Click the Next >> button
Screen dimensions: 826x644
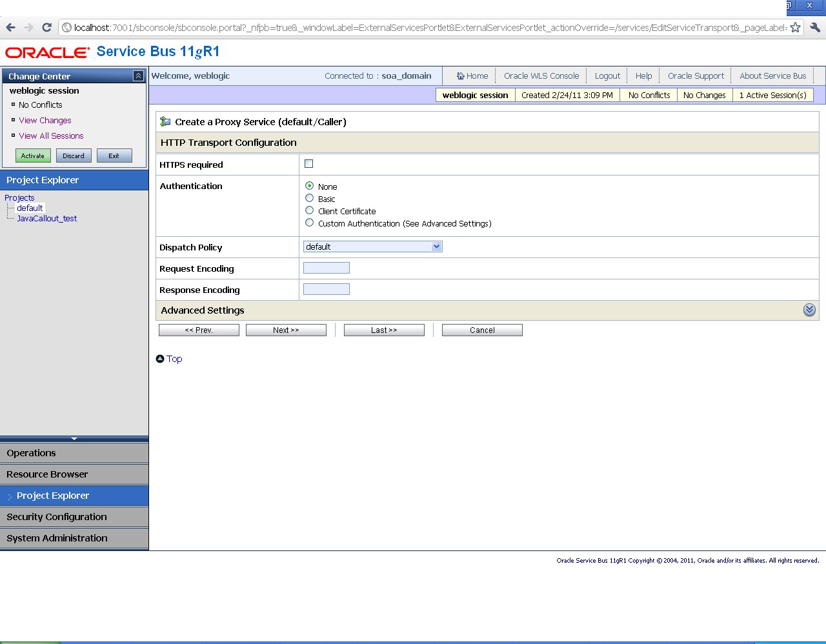pyautogui.click(x=286, y=330)
